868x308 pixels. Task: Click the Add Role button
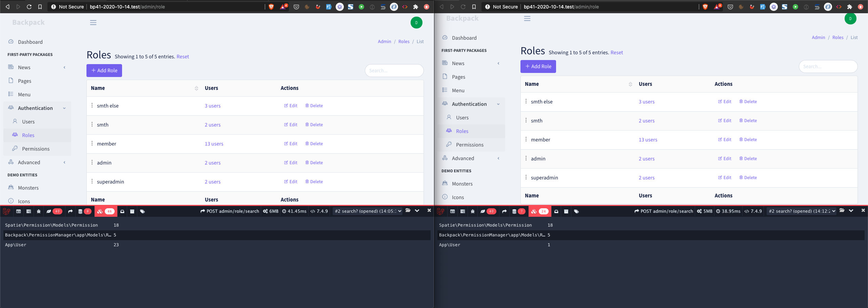pyautogui.click(x=104, y=70)
